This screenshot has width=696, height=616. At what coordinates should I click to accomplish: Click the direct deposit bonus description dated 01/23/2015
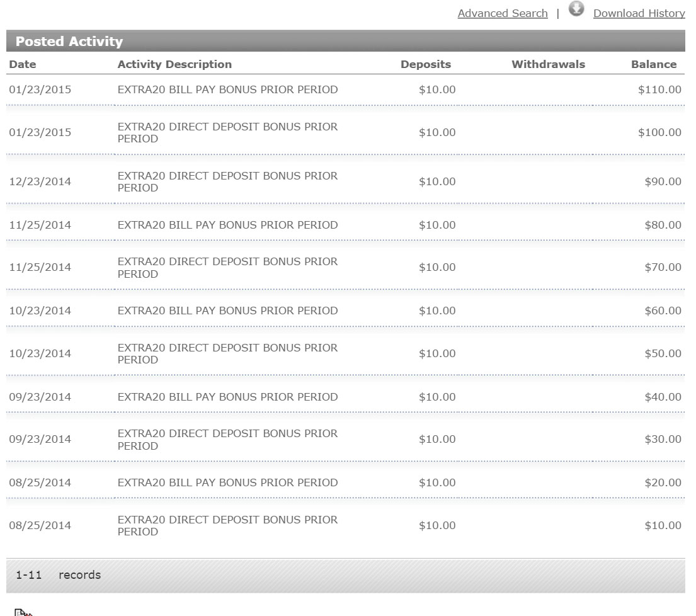228,133
